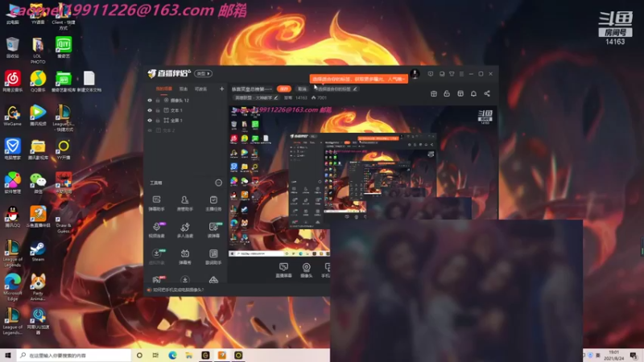Open the 读弹幕 tool
644x362 pixels.
pyautogui.click(x=213, y=230)
